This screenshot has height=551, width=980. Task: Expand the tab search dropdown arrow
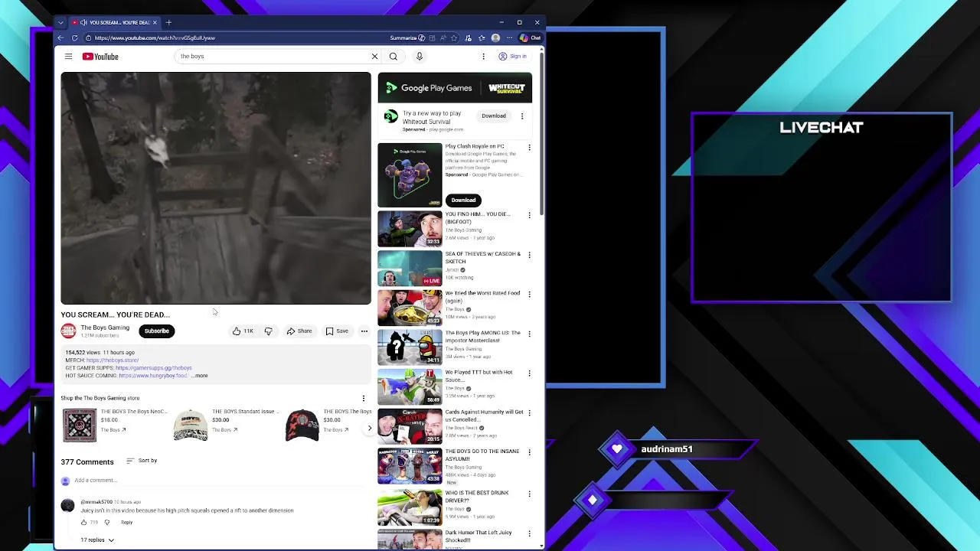click(x=60, y=22)
